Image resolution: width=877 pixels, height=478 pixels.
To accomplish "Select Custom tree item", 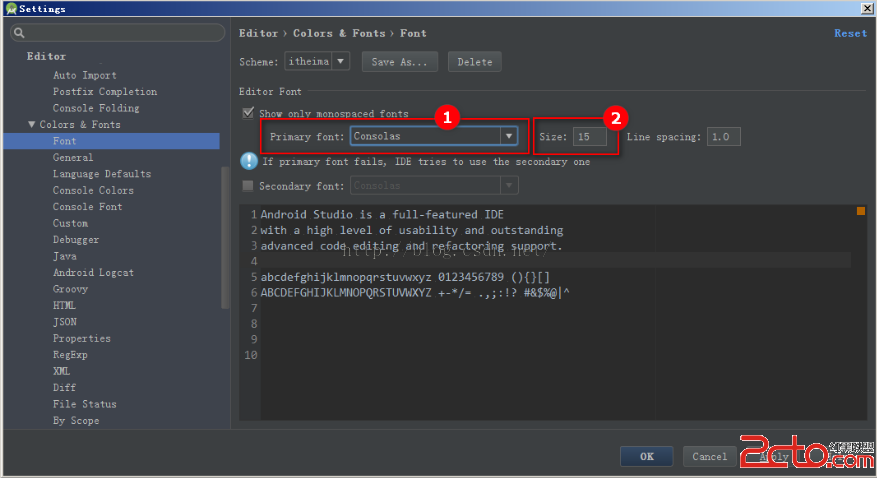I will coord(70,223).
